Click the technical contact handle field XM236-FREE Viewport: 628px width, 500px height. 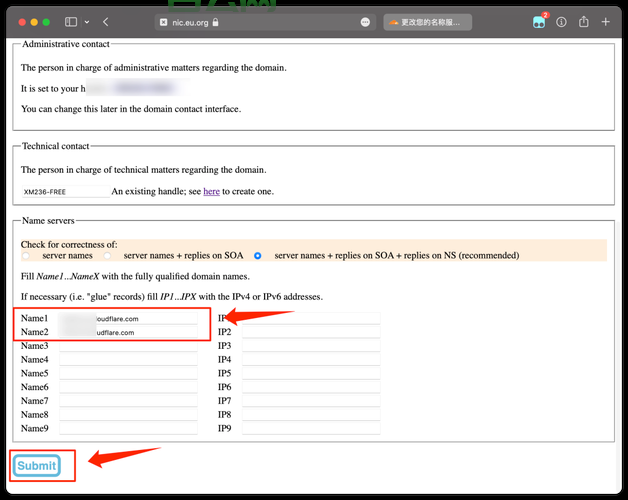point(65,191)
